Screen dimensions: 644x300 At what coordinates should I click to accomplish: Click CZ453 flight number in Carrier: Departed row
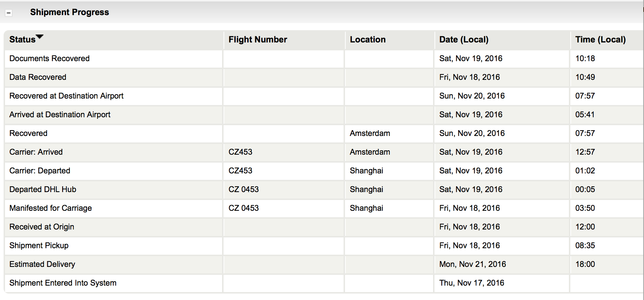240,171
